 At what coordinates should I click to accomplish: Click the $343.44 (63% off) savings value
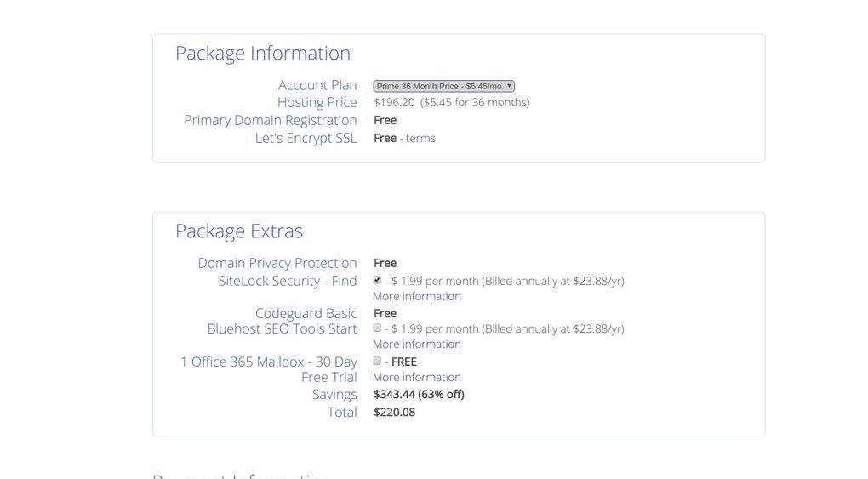[419, 394]
